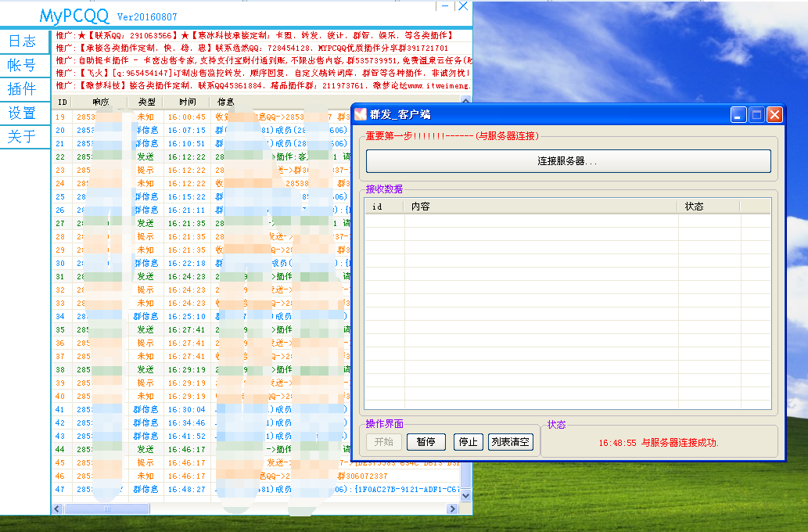Open the 插件 plugins tab
Screen dimensions: 808x532
point(23,89)
